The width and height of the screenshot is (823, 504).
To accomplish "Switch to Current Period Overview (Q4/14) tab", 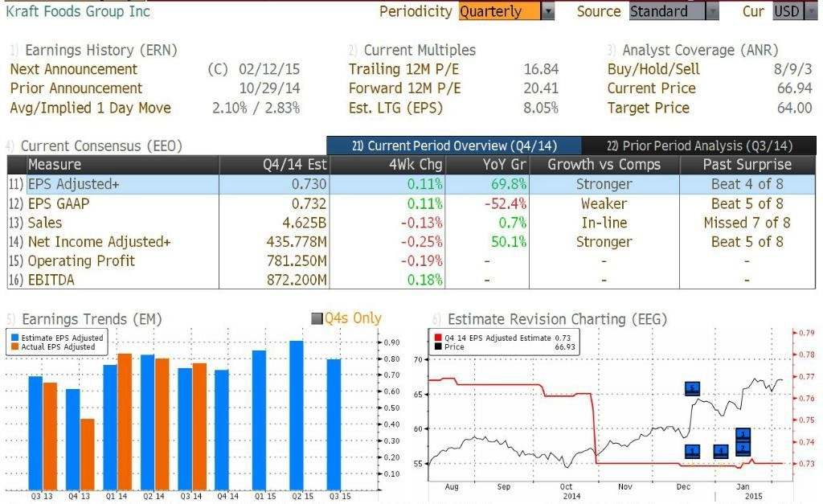I will pyautogui.click(x=454, y=145).
